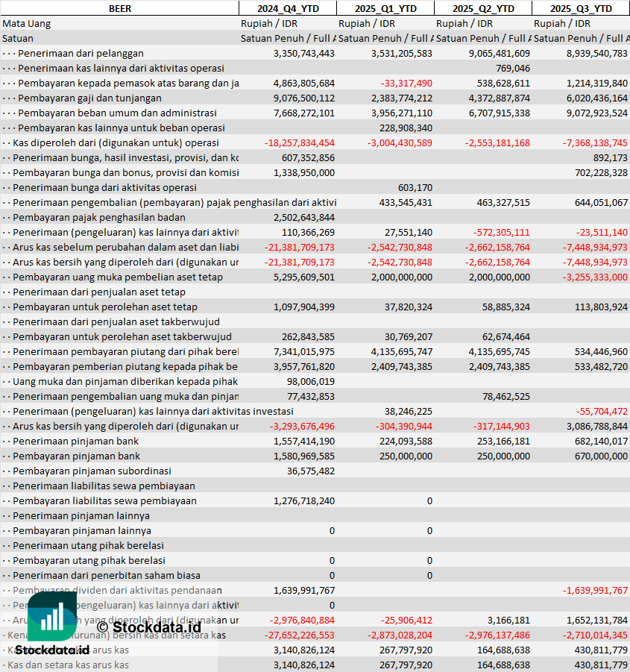Select the Pembayaran gaji dan tunjangan label
The height and width of the screenshot is (672, 630).
pyautogui.click(x=89, y=98)
